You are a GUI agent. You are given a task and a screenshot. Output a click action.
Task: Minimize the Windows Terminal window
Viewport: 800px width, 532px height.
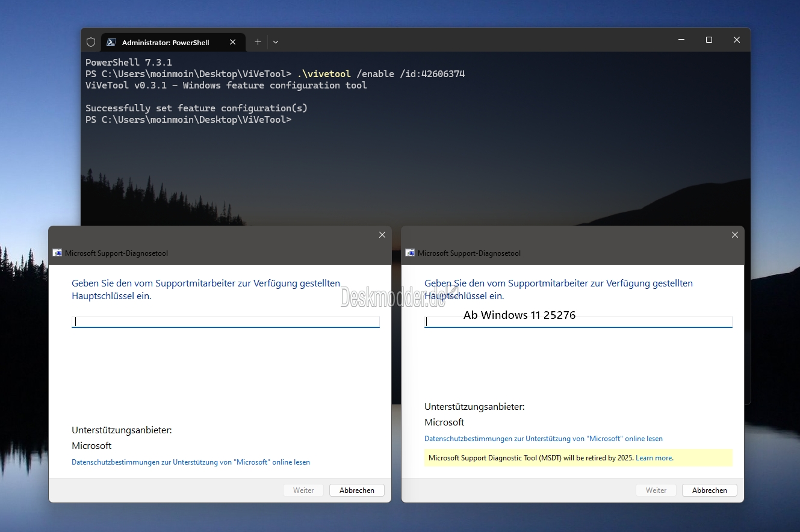tap(681, 40)
